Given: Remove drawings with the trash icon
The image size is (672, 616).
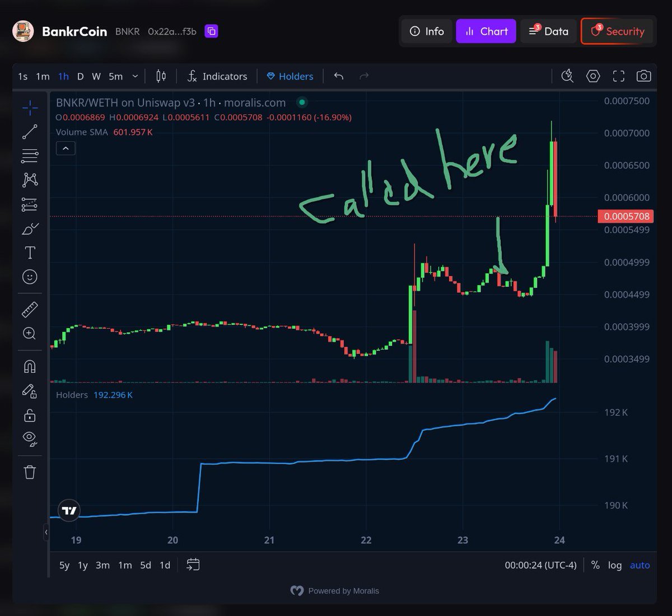Looking at the screenshot, I should pyautogui.click(x=30, y=472).
